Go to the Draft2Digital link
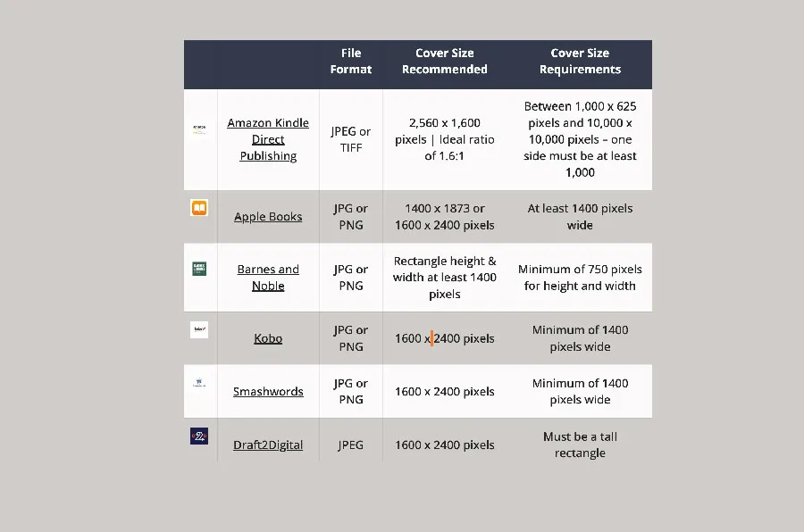The image size is (804, 532). (x=268, y=445)
